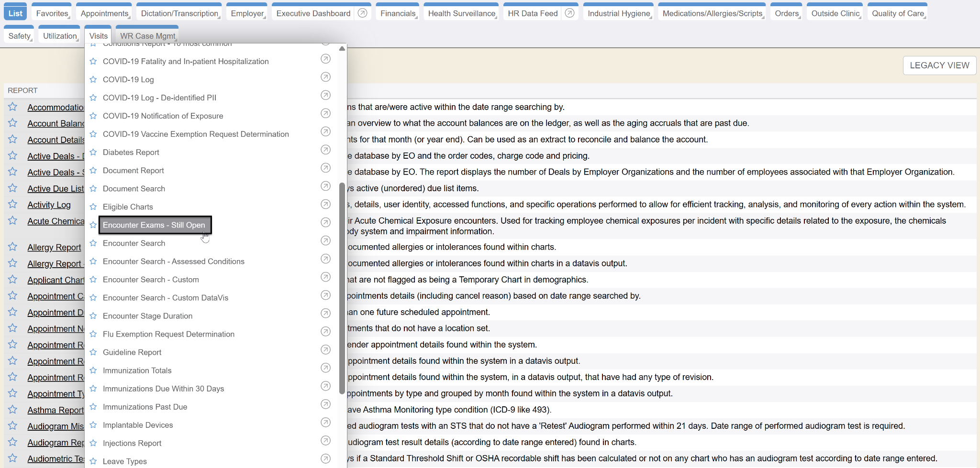Star the Immunization Totals menu entry
980x468 pixels.
93,370
